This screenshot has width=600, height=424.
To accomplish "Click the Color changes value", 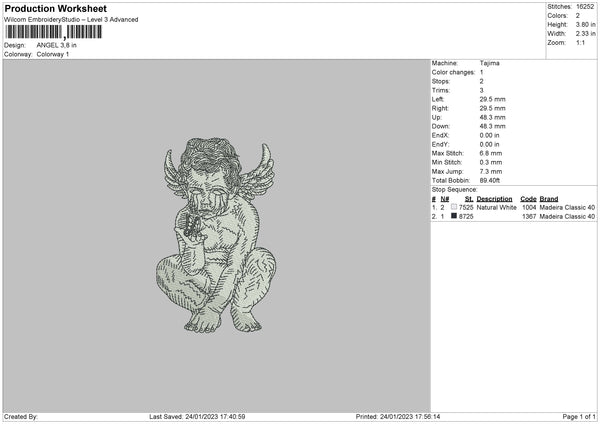I will tap(481, 72).
